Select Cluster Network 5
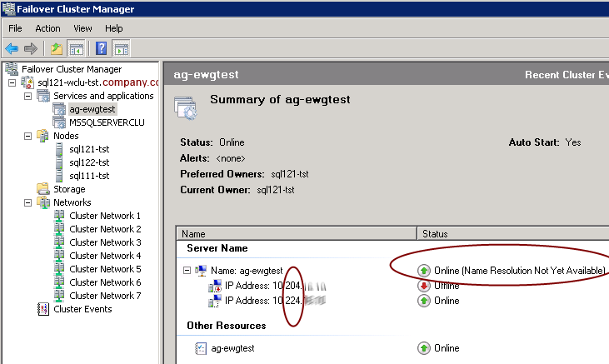The height and width of the screenshot is (364, 609). [x=105, y=269]
